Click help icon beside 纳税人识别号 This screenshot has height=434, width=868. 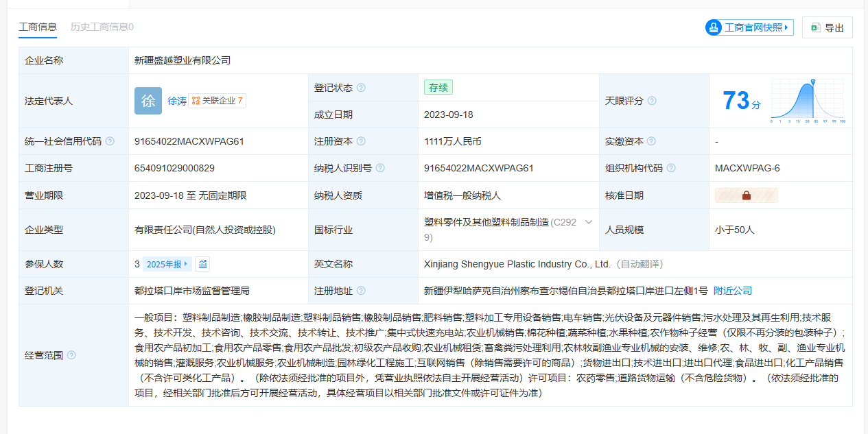(380, 168)
